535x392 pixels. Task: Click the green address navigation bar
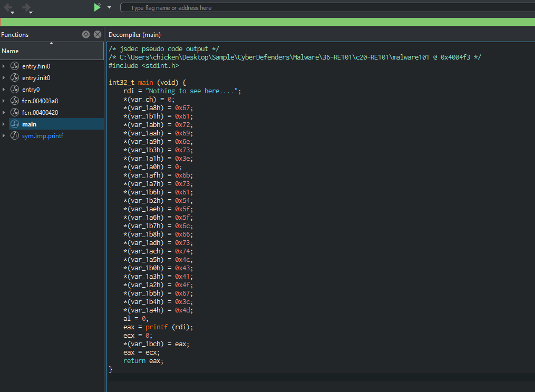pos(267,22)
